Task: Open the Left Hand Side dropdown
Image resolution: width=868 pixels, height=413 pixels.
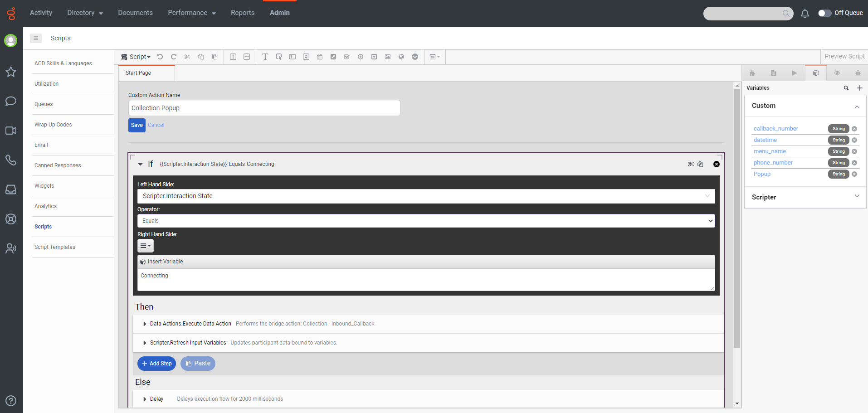Action: (x=426, y=196)
